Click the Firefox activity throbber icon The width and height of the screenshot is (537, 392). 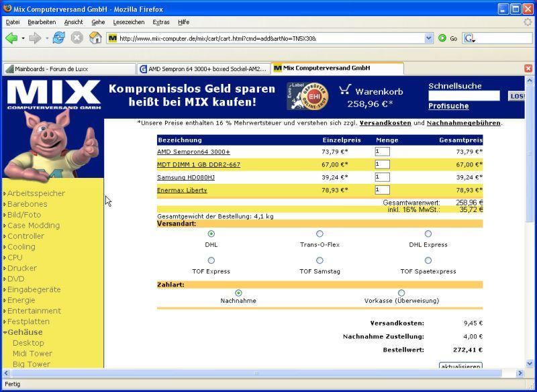pyautogui.click(x=528, y=22)
